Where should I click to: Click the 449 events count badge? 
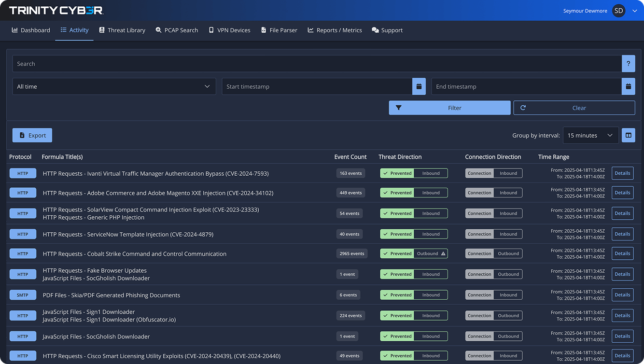tap(350, 193)
